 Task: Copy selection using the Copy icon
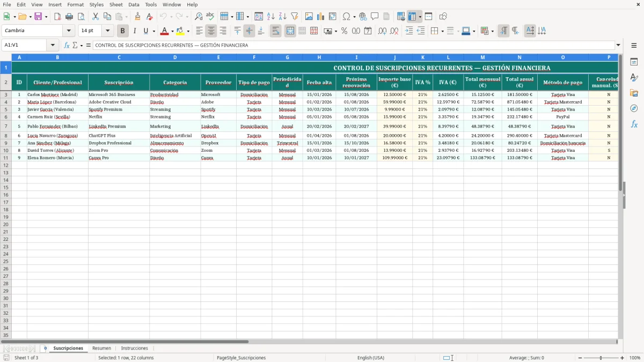tap(107, 17)
